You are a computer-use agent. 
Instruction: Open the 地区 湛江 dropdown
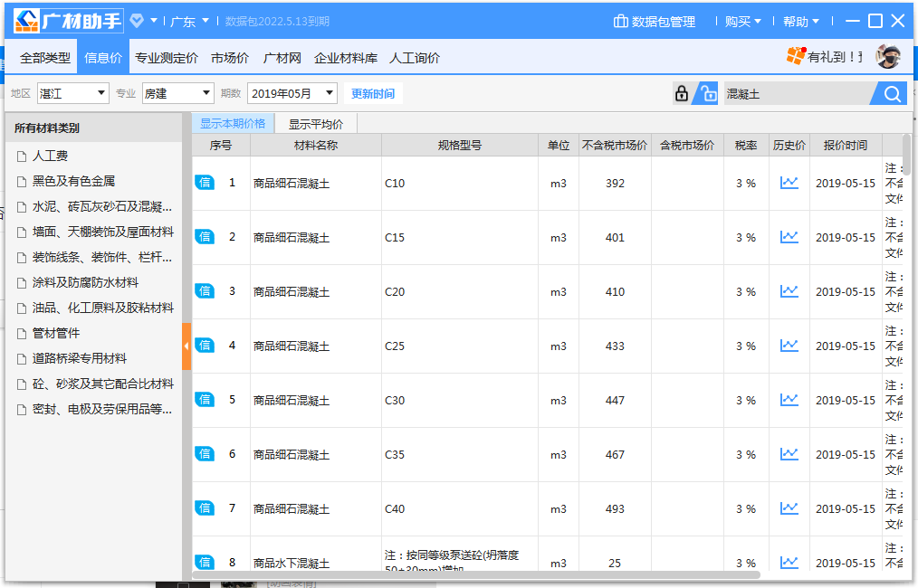coord(72,93)
